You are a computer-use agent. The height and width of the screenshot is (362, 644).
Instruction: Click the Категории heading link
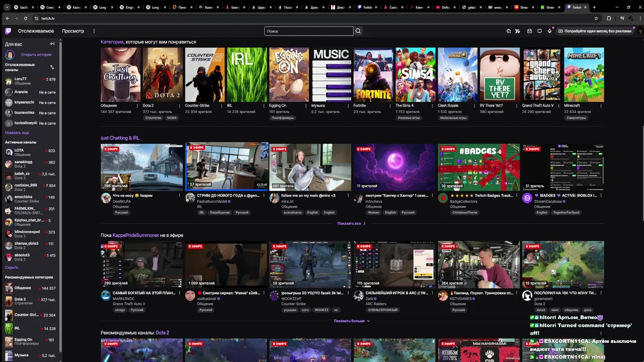(x=112, y=42)
